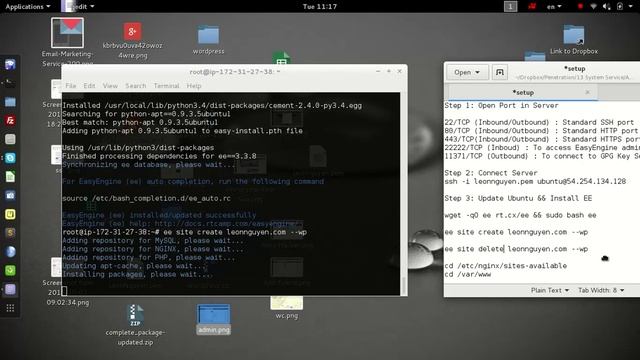Open the terminal File menu
This screenshot has width=640, height=360.
coord(71,86)
